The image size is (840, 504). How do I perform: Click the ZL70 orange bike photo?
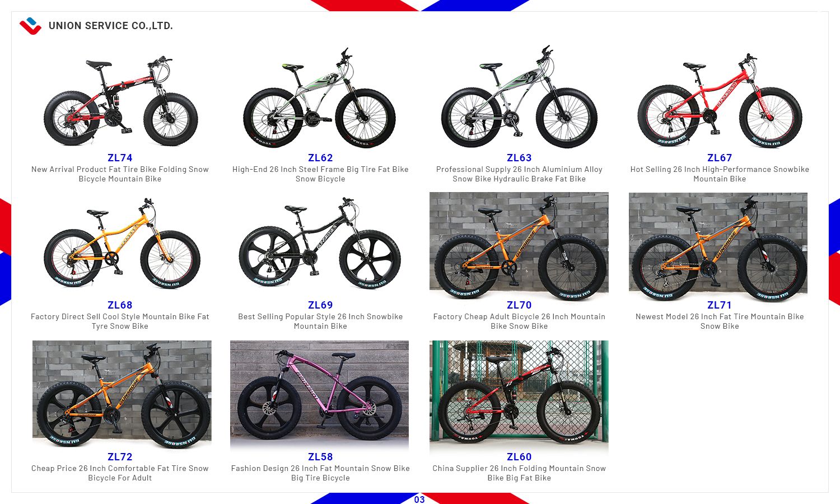[519, 246]
